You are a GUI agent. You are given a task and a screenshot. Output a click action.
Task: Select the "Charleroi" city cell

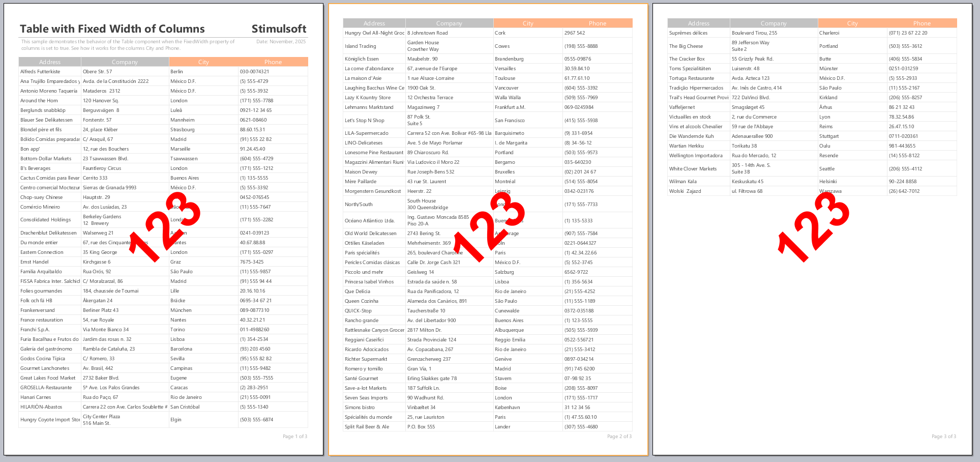[829, 33]
